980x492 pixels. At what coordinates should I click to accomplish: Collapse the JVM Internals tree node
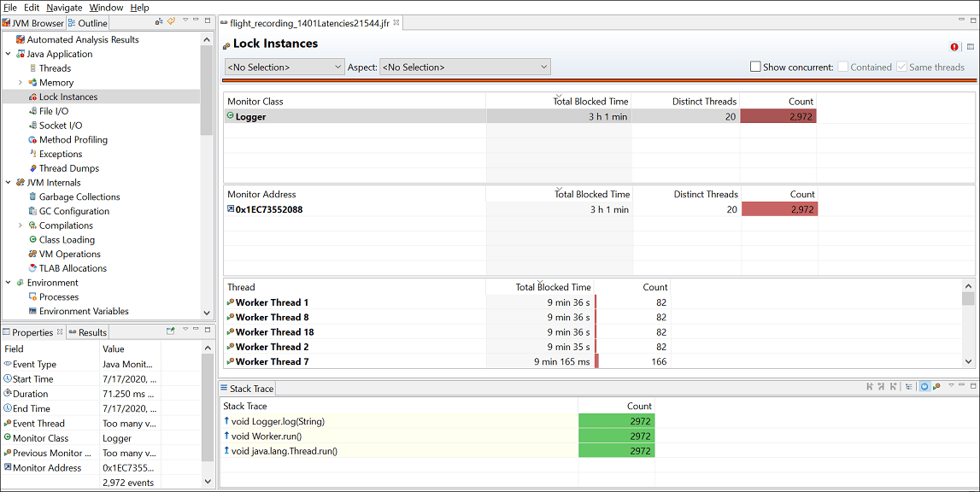click(9, 183)
